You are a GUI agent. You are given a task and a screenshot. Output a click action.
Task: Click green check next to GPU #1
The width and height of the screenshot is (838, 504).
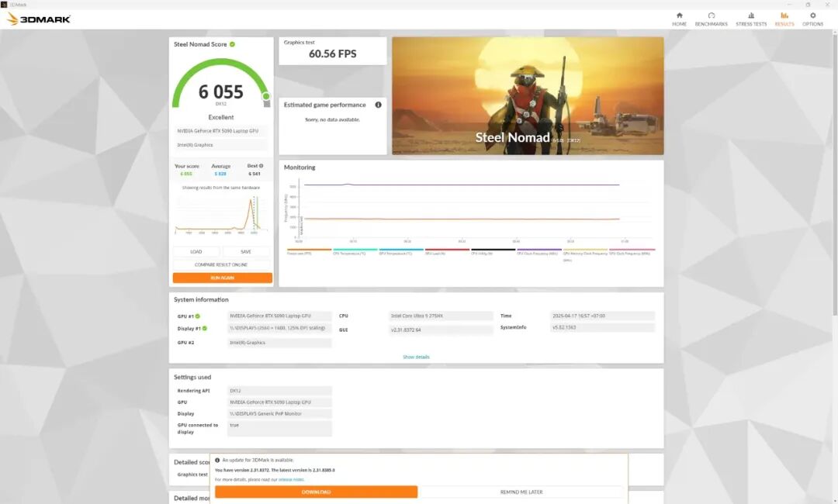(198, 316)
